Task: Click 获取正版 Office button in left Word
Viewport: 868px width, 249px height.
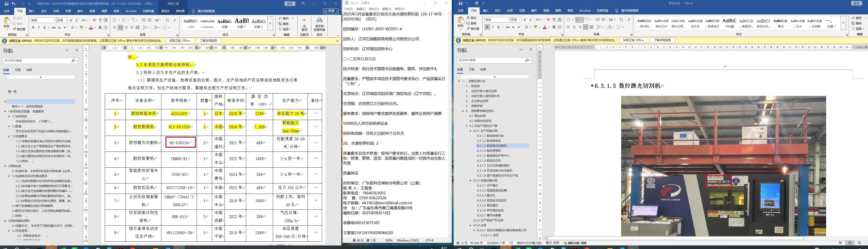Action: pyautogui.click(x=180, y=41)
